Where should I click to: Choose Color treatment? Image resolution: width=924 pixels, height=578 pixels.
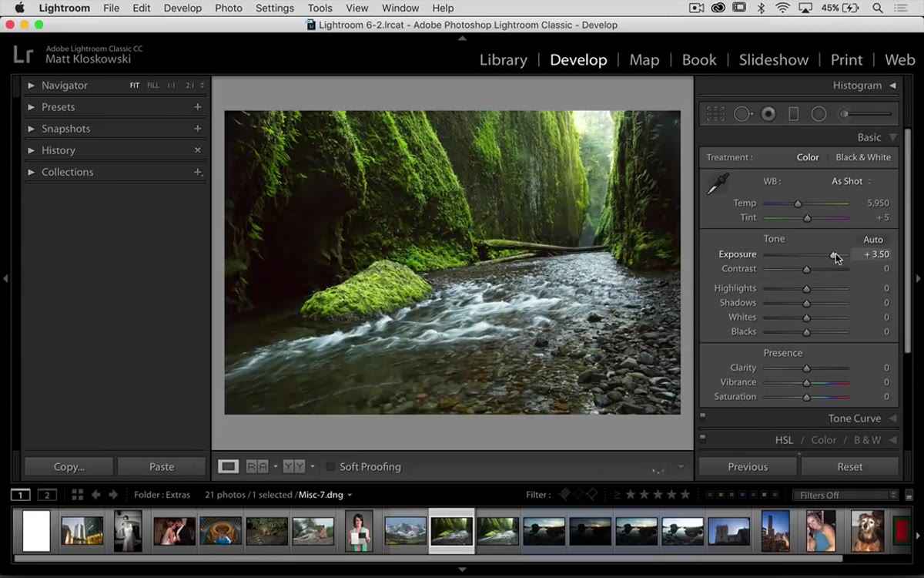[x=808, y=157]
